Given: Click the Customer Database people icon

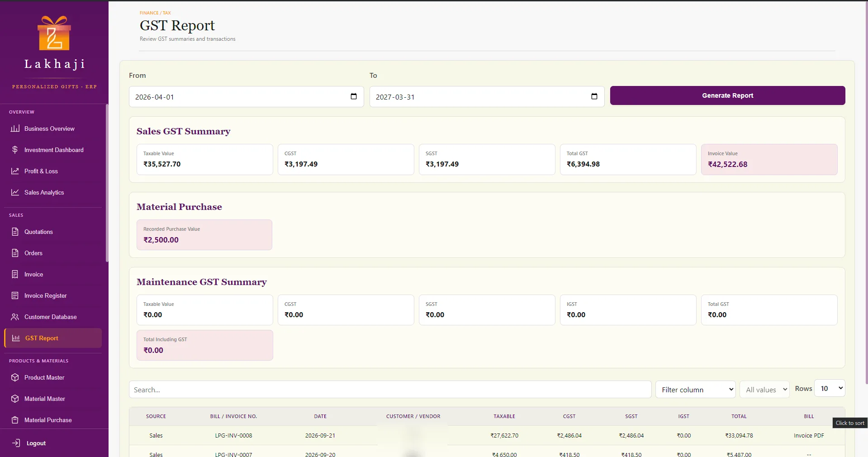Looking at the screenshot, I should coord(15,317).
